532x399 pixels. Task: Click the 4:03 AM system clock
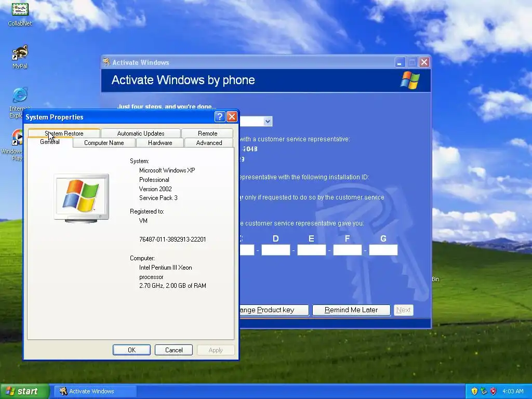click(x=513, y=391)
